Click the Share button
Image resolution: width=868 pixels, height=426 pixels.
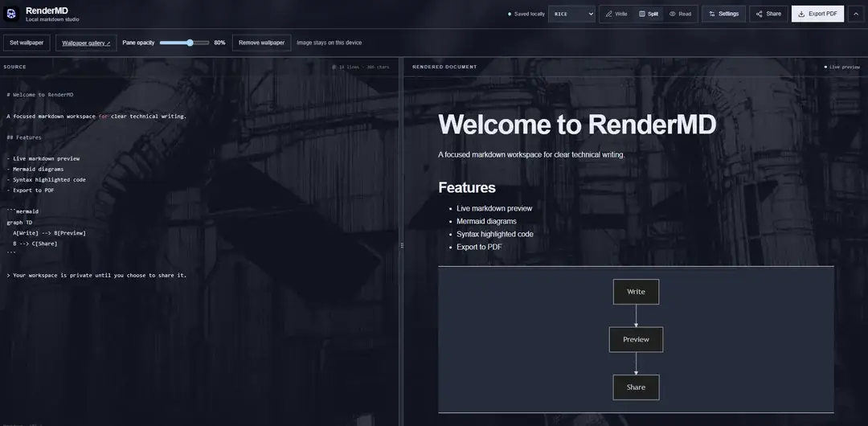[768, 14]
